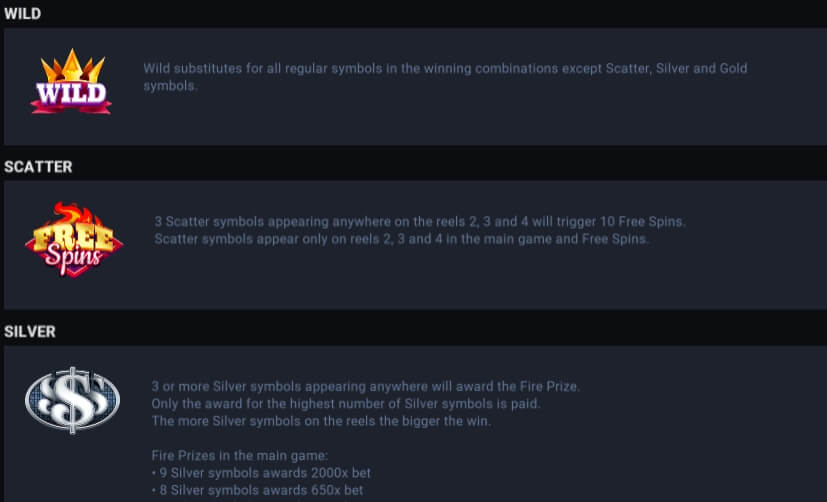Click the gold crown atop the Wild logo
This screenshot has height=502, width=827.
pos(73,65)
